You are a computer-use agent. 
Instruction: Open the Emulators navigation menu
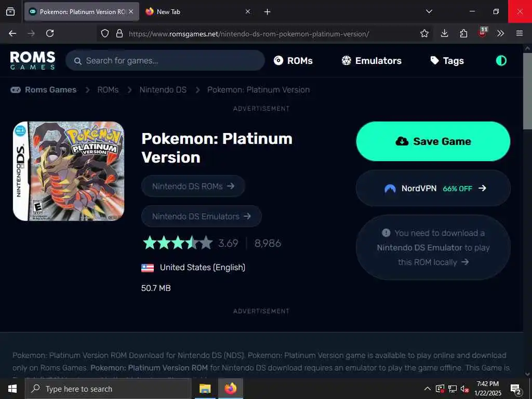point(371,60)
